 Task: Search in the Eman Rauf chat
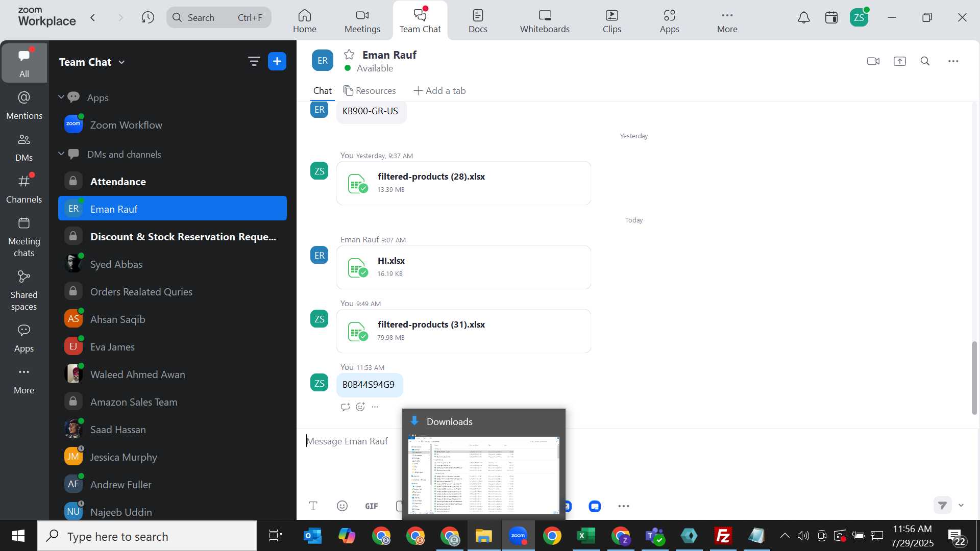[925, 61]
